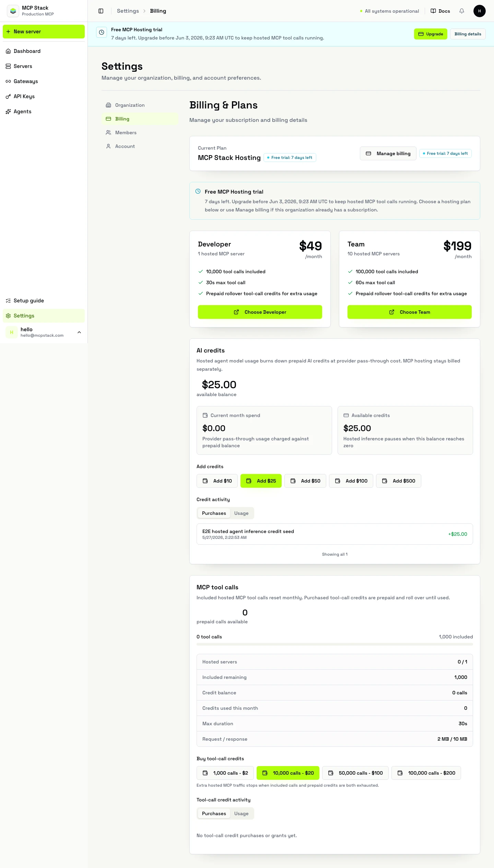Open the Setup guide
Image resolution: width=494 pixels, height=868 pixels.
pyautogui.click(x=44, y=301)
